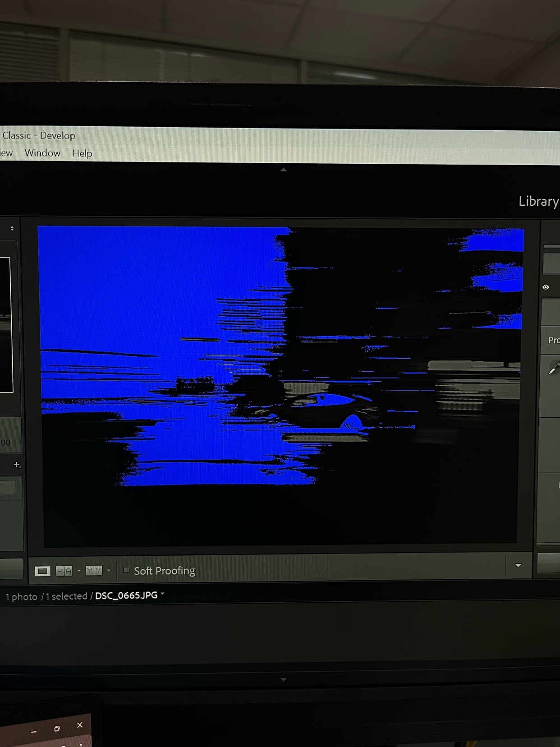Click the RA reference view icon
560x747 pixels.
click(64, 571)
